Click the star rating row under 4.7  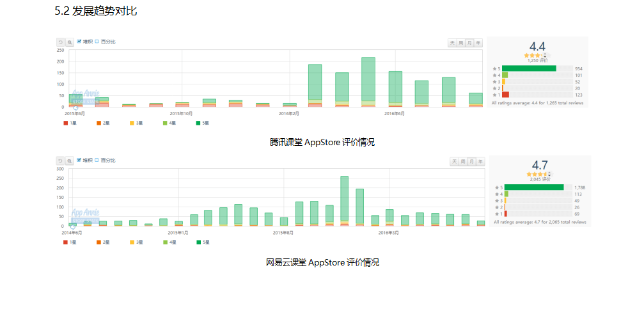(x=539, y=174)
